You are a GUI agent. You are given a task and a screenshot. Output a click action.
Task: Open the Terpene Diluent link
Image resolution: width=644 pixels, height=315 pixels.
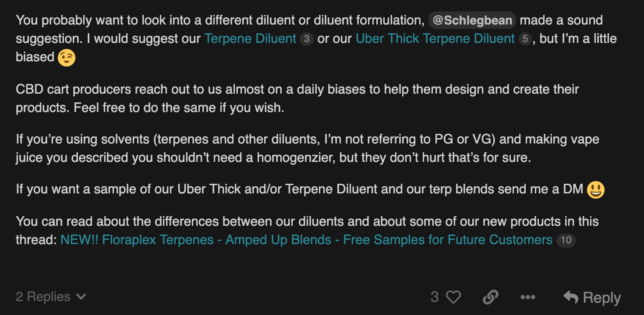pyautogui.click(x=251, y=38)
